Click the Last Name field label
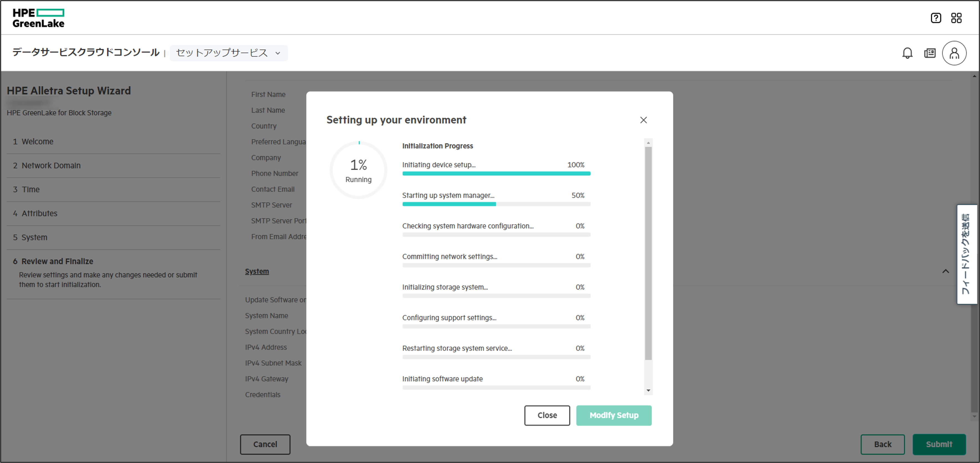 268,110
